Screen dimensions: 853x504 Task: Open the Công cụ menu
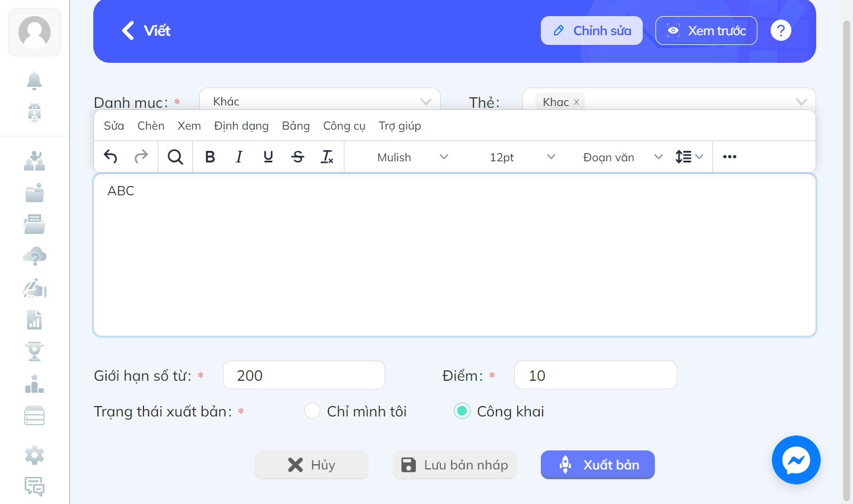tap(344, 126)
